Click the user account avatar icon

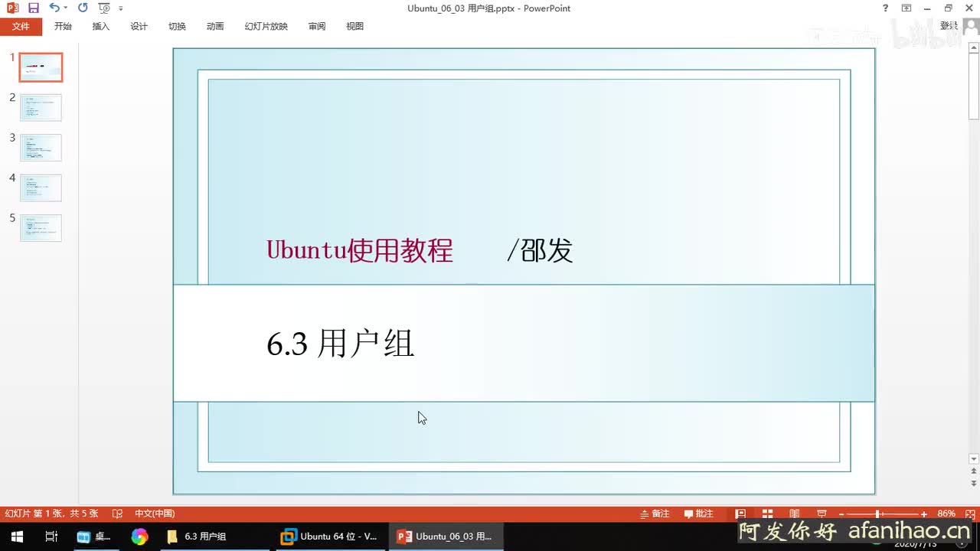pyautogui.click(x=970, y=27)
